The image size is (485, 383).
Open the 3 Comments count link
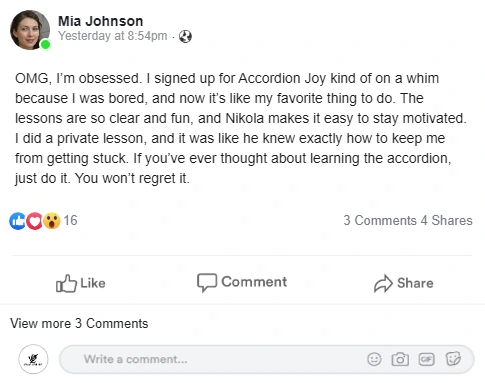380,220
